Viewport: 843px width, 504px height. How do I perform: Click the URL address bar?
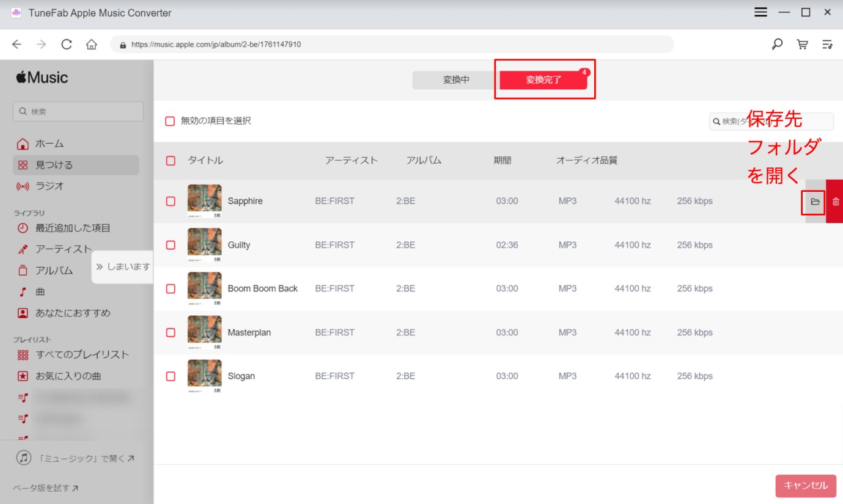(392, 45)
